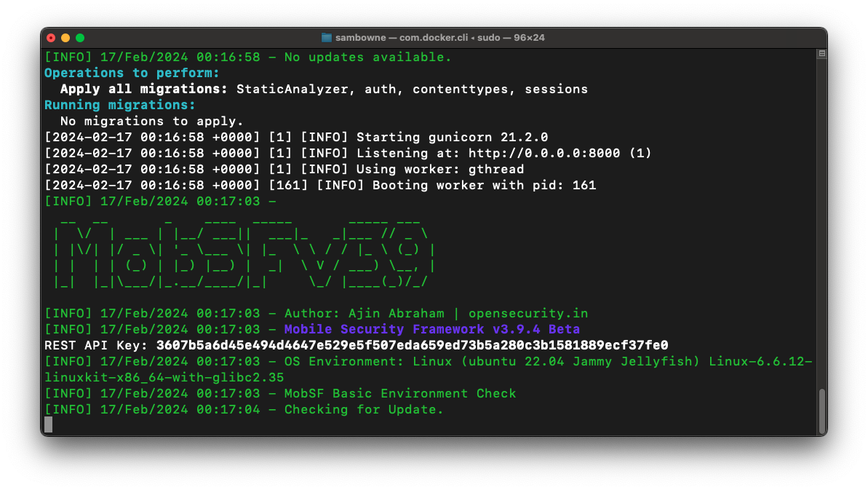The width and height of the screenshot is (868, 490).
Task: Click the 'Apply all migrations:' text
Action: pyautogui.click(x=144, y=89)
